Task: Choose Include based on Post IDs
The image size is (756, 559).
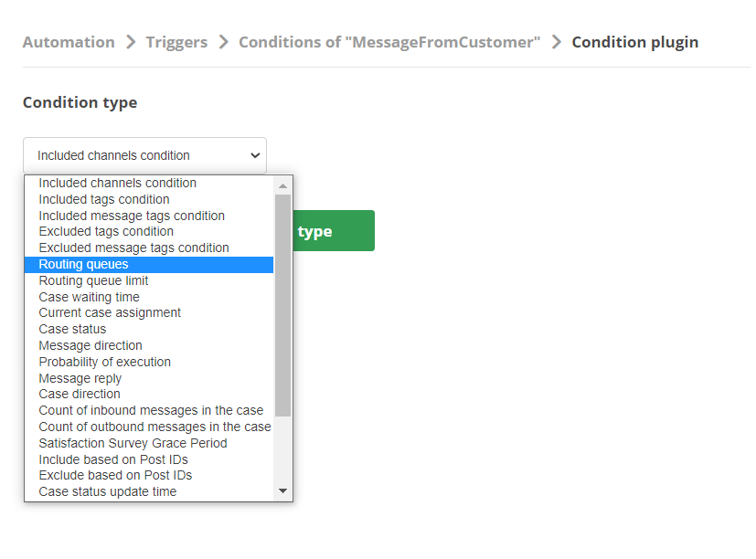Action: pyautogui.click(x=112, y=459)
